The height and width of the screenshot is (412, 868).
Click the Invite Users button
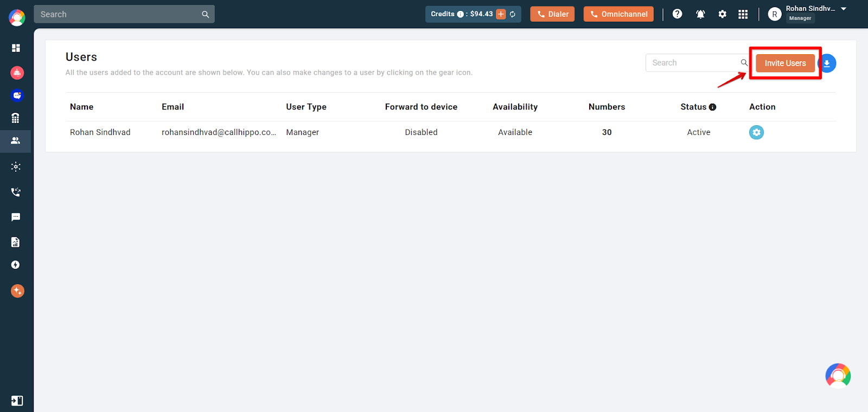click(x=785, y=63)
